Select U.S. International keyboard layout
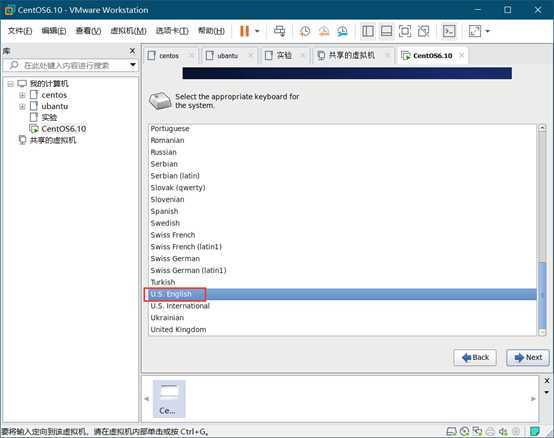Image resolution: width=554 pixels, height=438 pixels. coord(342,306)
